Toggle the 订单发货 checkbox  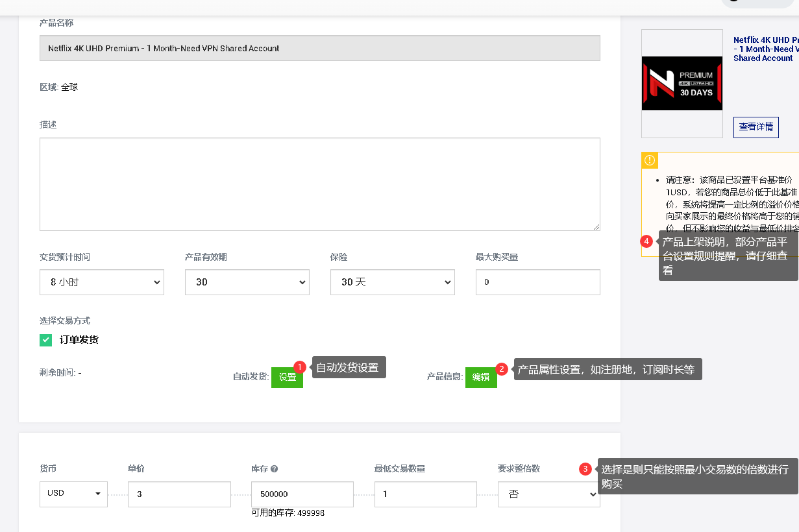point(45,340)
